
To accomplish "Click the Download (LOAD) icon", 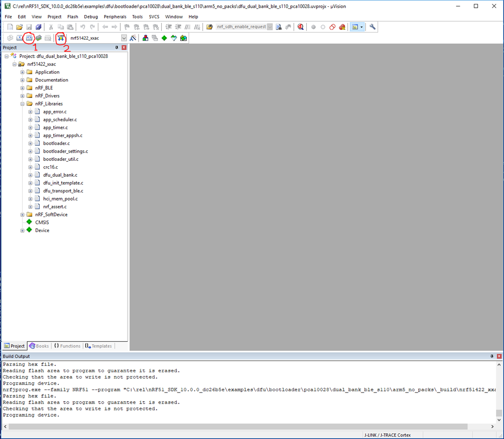I will pos(61,38).
